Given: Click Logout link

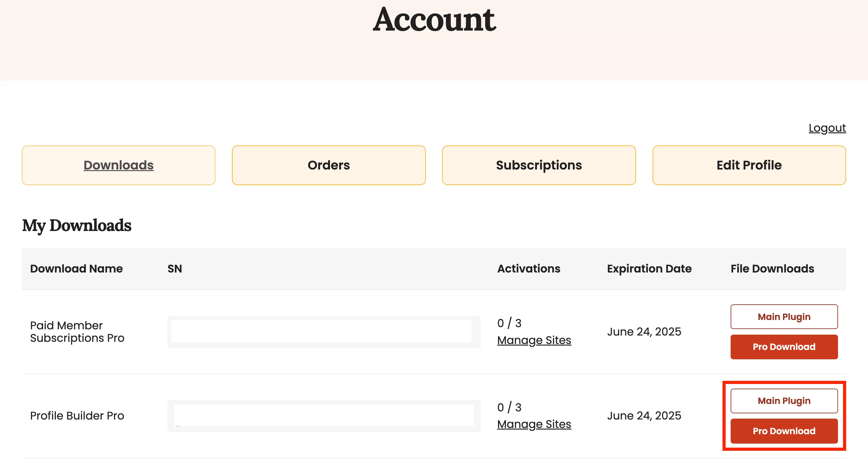Looking at the screenshot, I should [828, 128].
